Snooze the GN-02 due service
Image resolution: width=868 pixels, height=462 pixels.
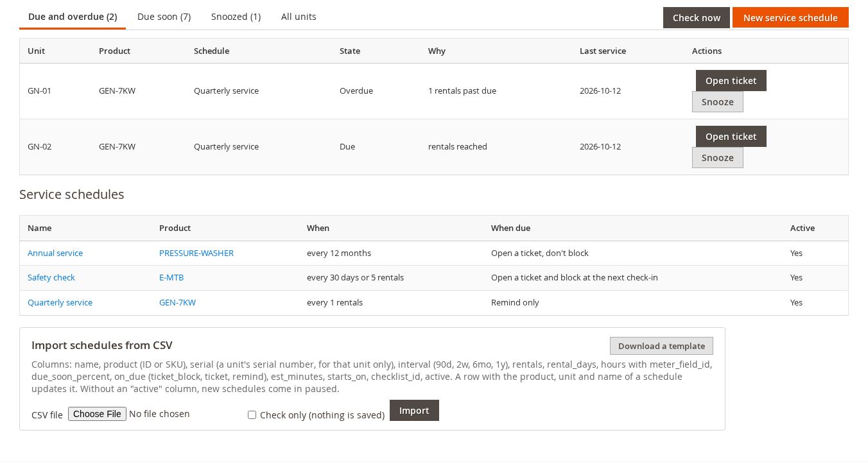click(718, 158)
